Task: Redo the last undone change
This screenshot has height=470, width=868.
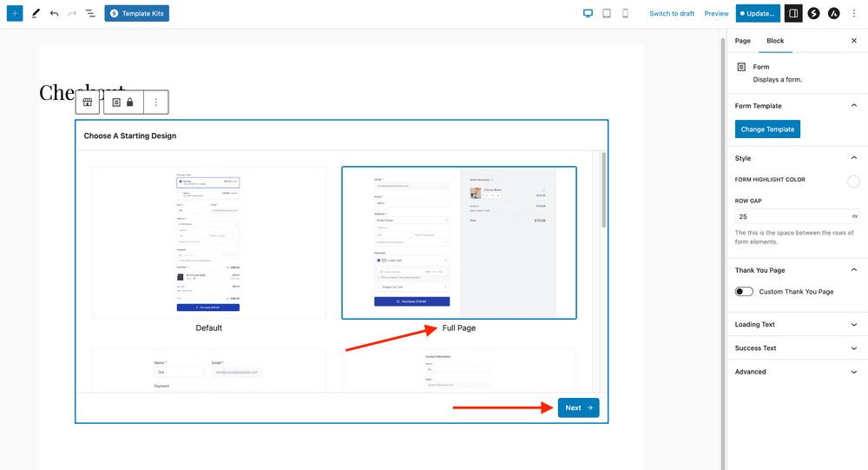Action: click(72, 13)
